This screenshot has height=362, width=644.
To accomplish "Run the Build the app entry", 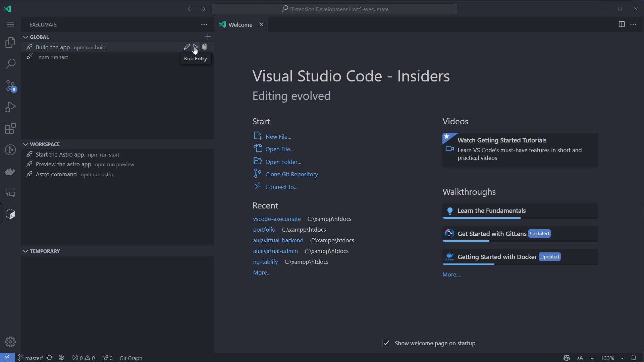I will 196,47.
